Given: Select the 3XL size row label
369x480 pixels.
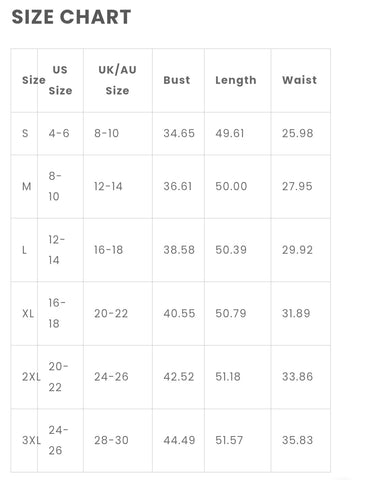Looking at the screenshot, I should [31, 440].
